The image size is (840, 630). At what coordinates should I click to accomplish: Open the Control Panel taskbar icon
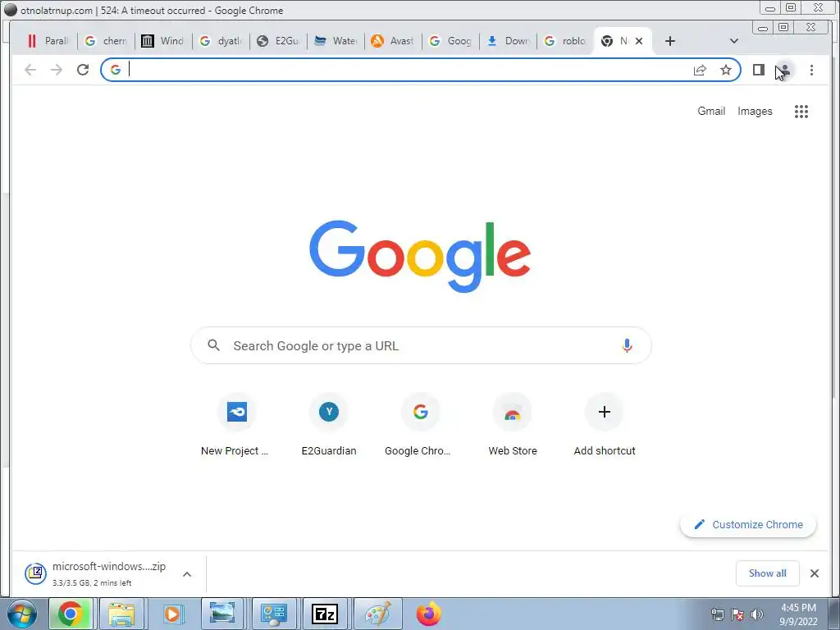(x=274, y=614)
